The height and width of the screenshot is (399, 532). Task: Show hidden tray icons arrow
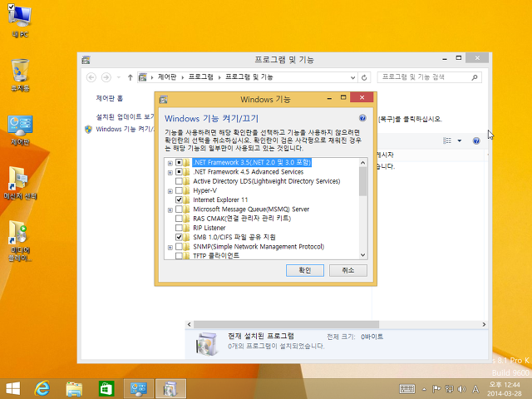coord(424,389)
